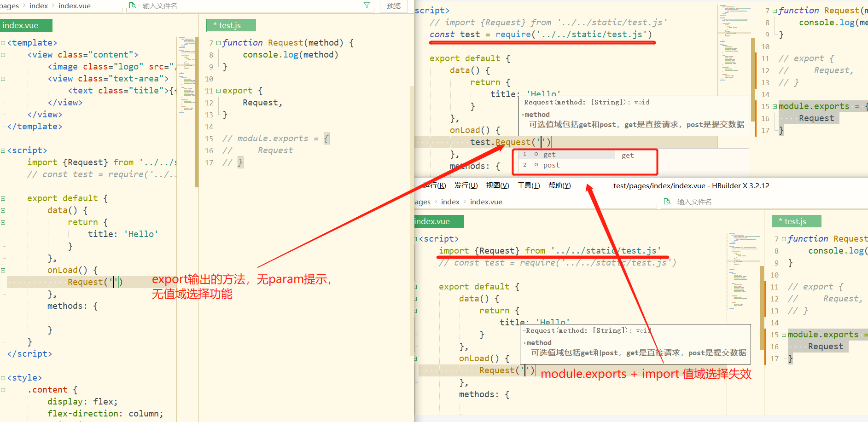Click the circle icon beside 'post' suggestion

536,165
